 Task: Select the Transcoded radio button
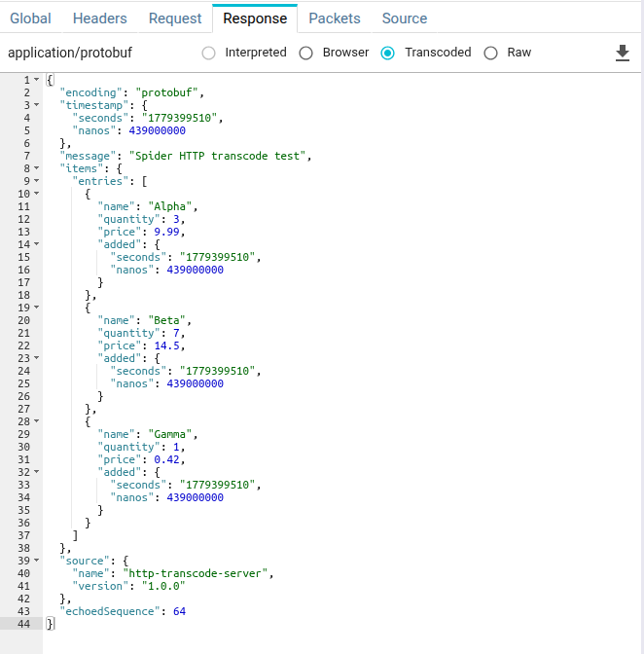387,53
